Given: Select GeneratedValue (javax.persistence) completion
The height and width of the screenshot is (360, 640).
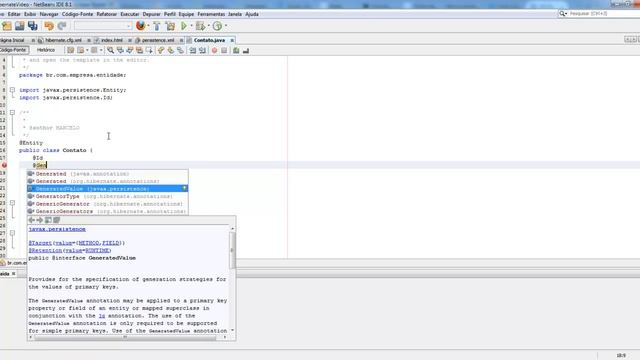Looking at the screenshot, I should click(108, 189).
